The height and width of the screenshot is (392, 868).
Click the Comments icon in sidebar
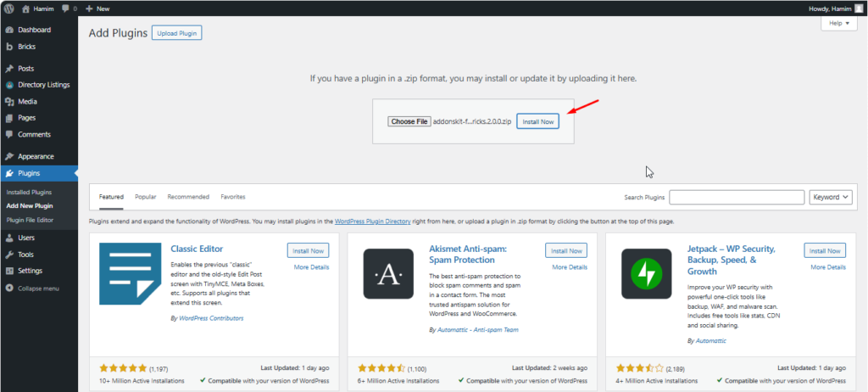[x=8, y=134]
